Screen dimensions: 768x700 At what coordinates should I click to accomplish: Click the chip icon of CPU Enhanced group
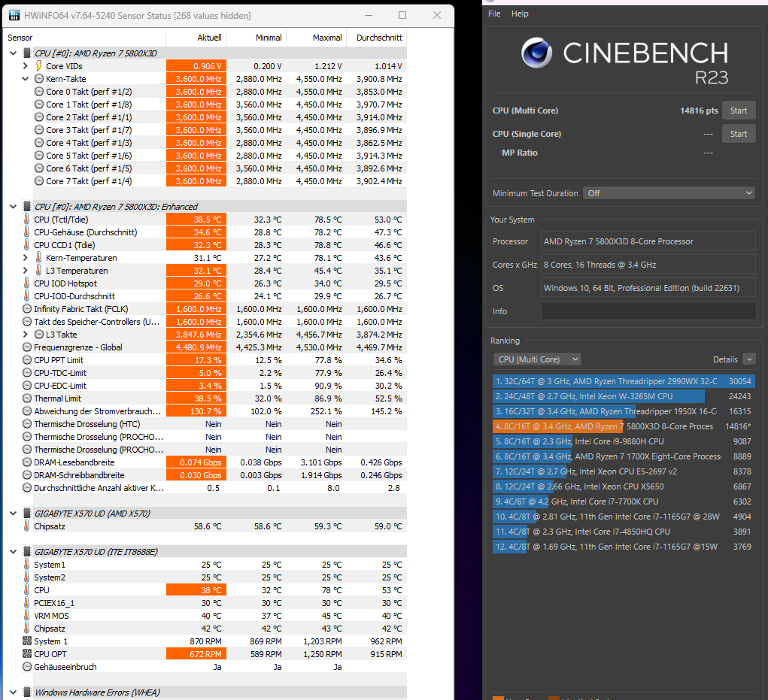click(27, 207)
